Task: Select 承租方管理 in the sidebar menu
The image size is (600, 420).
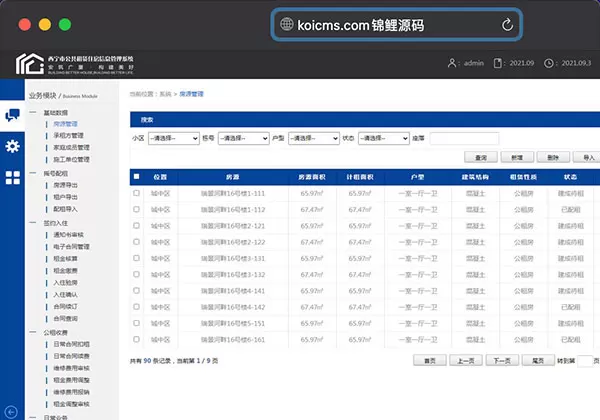Action: tap(68, 135)
